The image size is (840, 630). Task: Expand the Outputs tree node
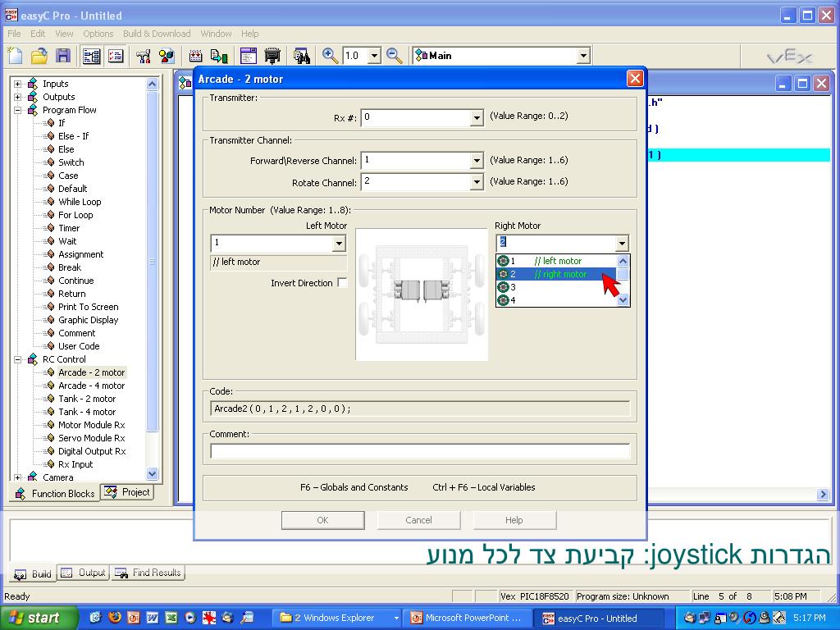pos(18,97)
